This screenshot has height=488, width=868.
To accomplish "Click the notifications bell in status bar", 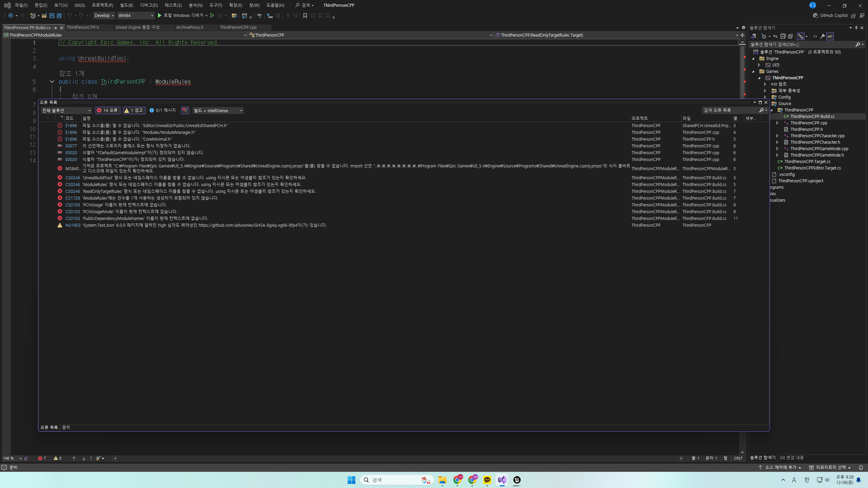I will pyautogui.click(x=861, y=468).
